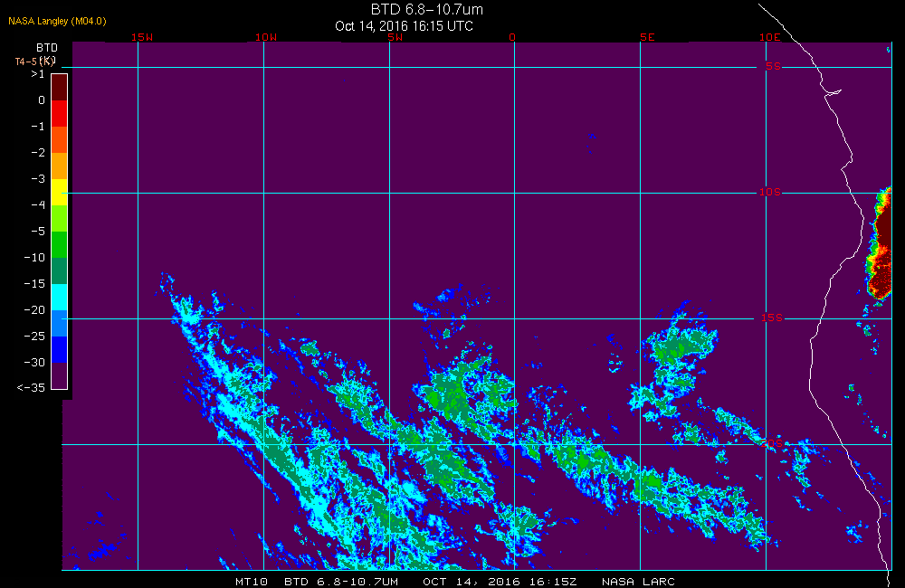Click the lime green color bar segment
Screen dimensions: 905x588
point(60,218)
